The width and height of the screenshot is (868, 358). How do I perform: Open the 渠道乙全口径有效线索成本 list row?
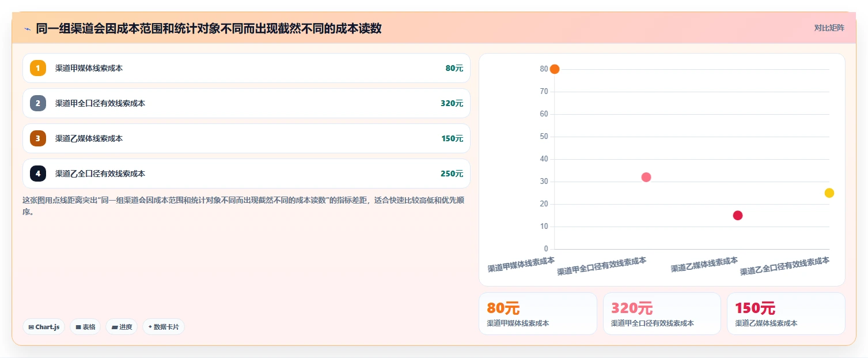pos(247,174)
